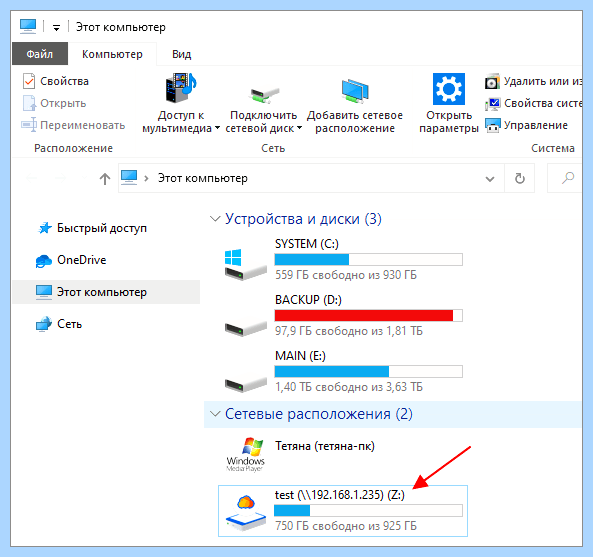
Task: Click Открыть параметры label
Action: (x=449, y=122)
